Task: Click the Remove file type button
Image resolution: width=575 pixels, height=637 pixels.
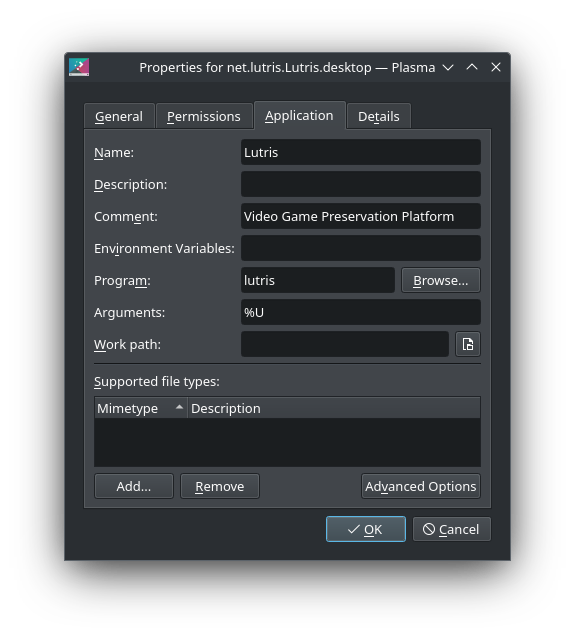Action: pos(220,486)
